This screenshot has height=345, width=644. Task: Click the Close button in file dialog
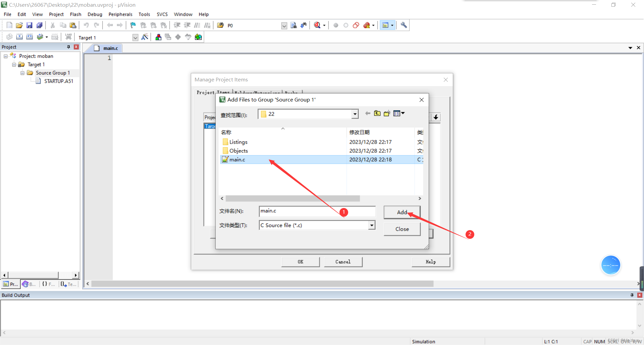click(402, 229)
